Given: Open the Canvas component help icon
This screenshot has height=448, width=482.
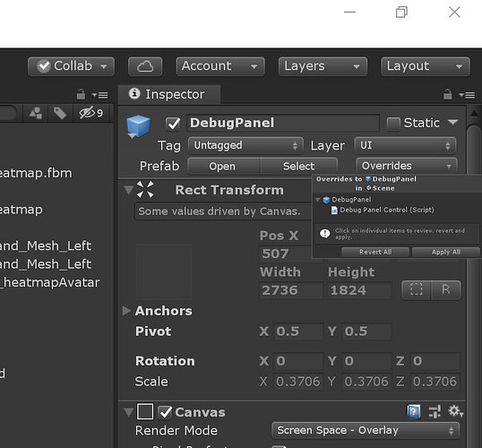Looking at the screenshot, I should pos(414,411).
